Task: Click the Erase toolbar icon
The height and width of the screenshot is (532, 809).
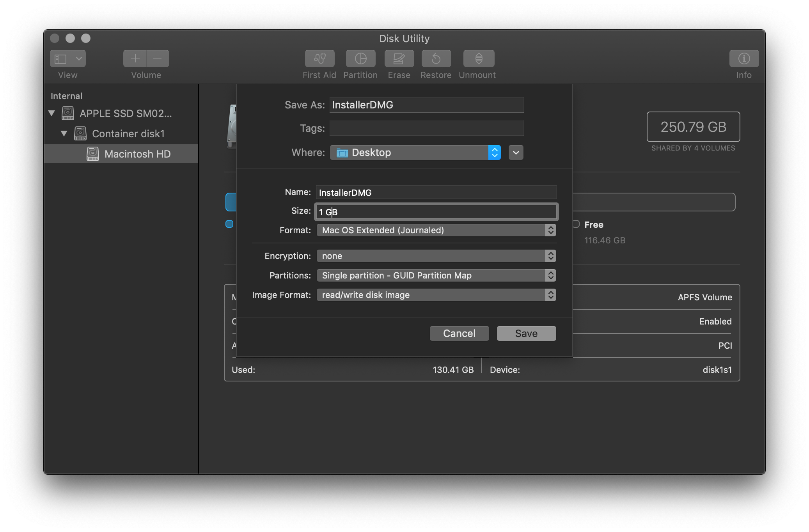Action: click(x=399, y=59)
